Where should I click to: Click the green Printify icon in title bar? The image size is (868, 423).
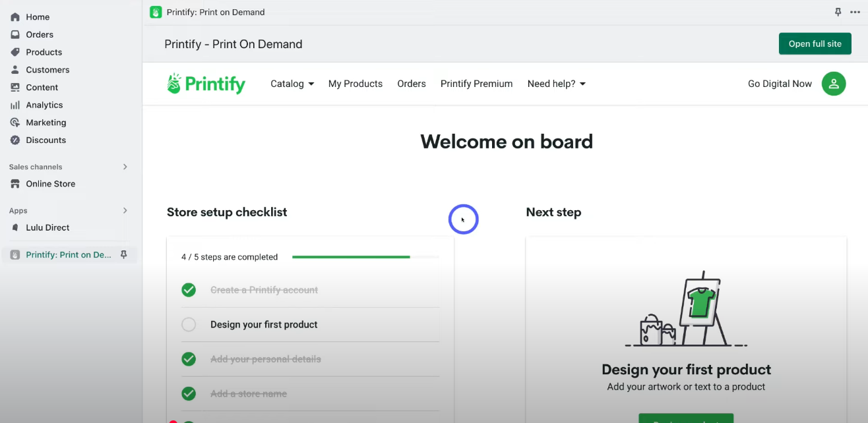click(x=156, y=12)
